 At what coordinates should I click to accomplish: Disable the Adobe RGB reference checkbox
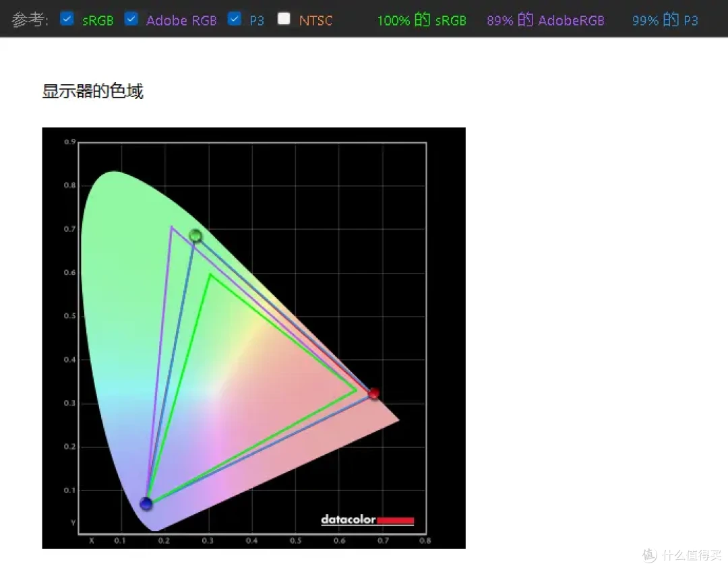tap(131, 20)
